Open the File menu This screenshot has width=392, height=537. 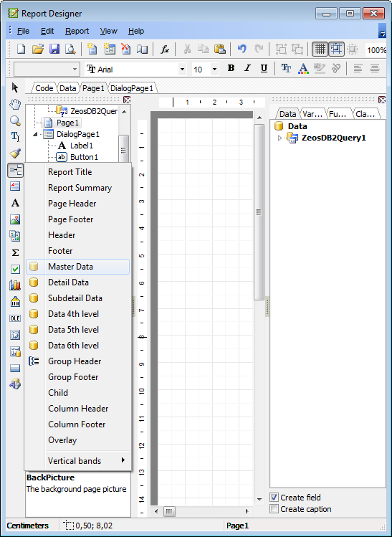coord(23,31)
